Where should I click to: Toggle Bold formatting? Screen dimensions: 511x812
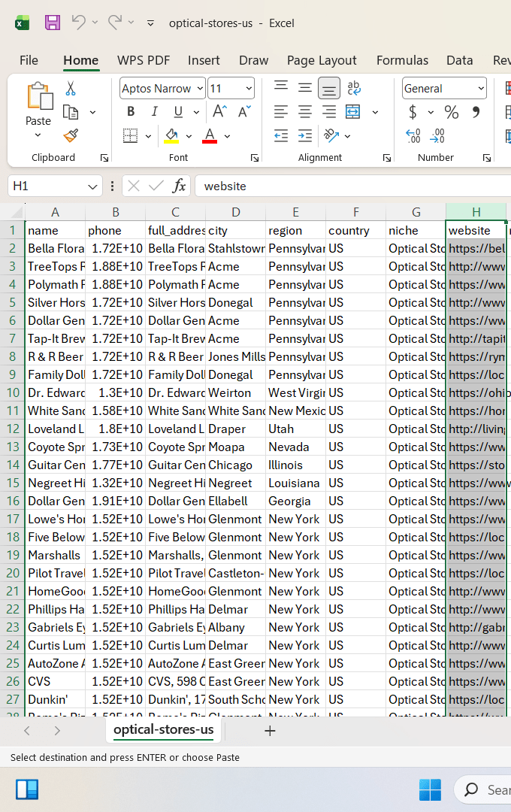tap(131, 112)
